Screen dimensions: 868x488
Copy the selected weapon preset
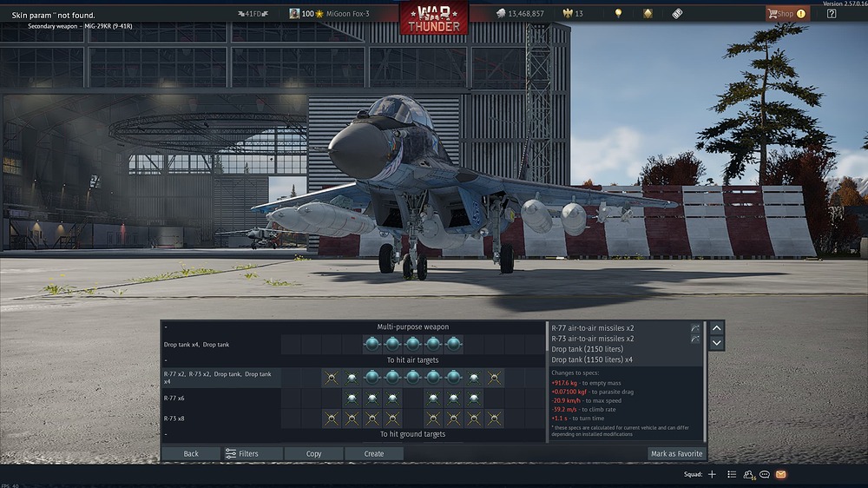tap(314, 453)
